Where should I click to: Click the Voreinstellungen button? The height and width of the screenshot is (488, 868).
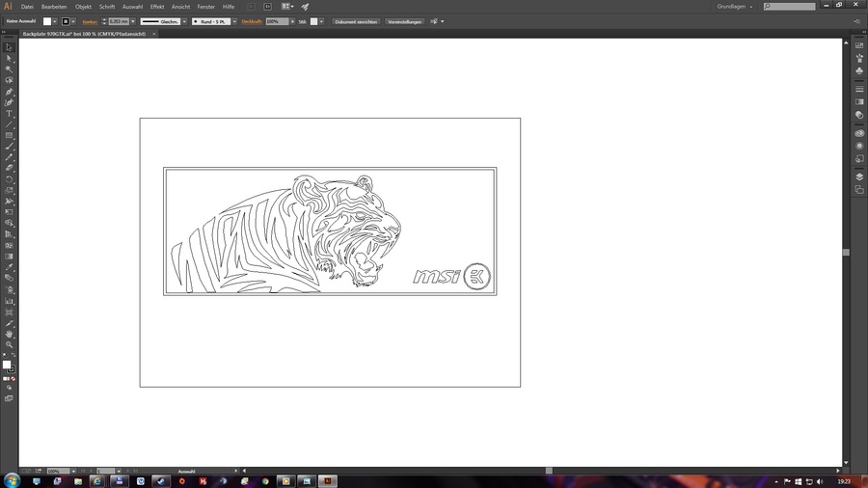[x=405, y=21]
